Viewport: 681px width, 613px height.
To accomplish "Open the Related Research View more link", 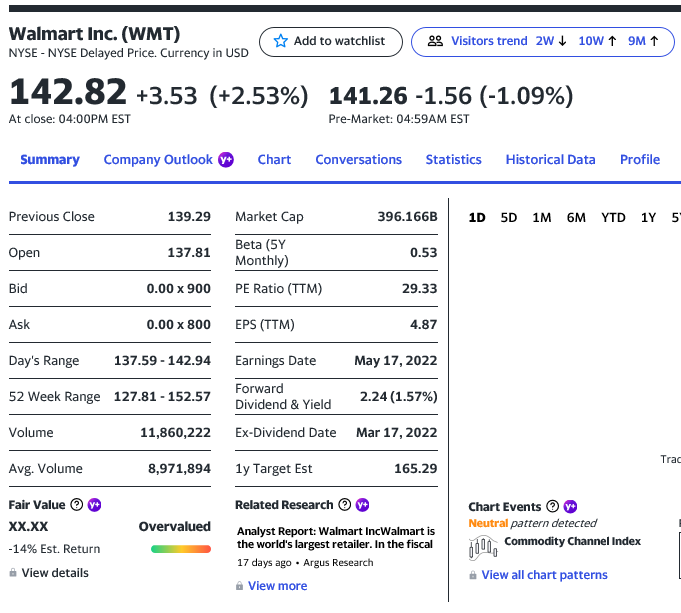I will pos(278,586).
